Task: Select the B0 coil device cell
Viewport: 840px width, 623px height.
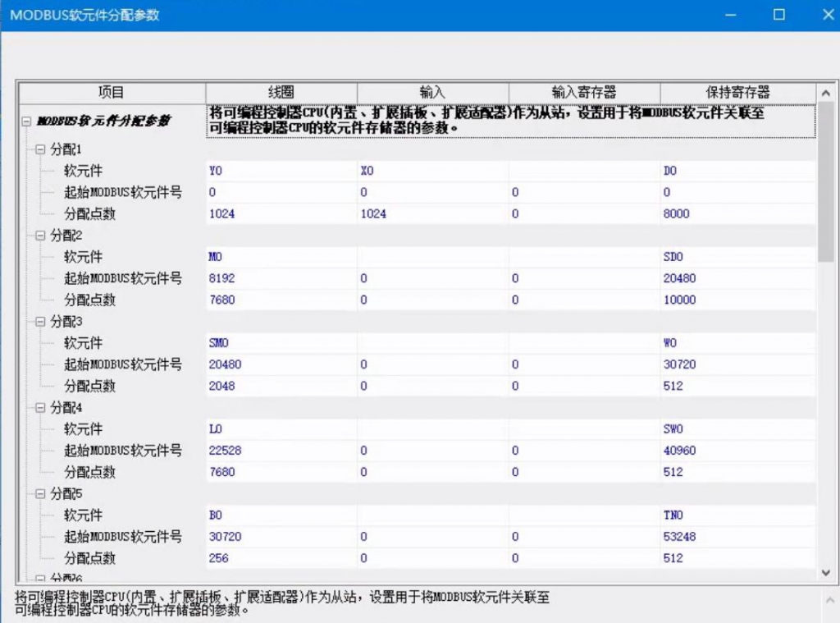Action: pos(281,515)
